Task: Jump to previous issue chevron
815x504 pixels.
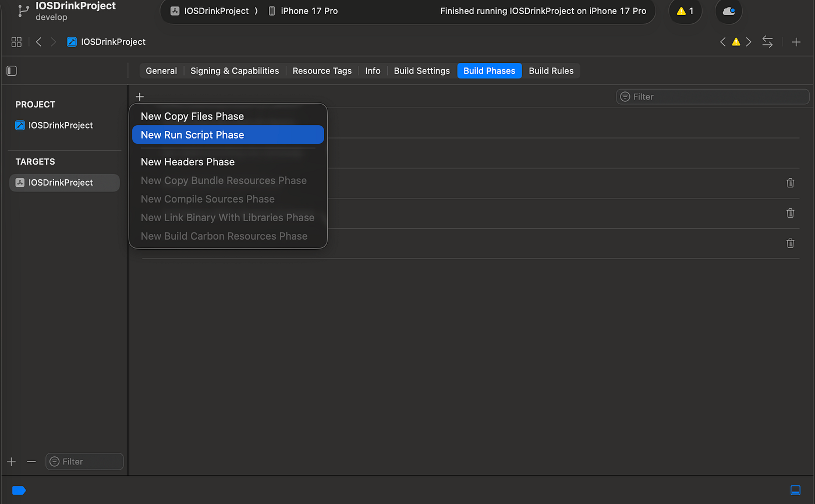Action: click(723, 42)
